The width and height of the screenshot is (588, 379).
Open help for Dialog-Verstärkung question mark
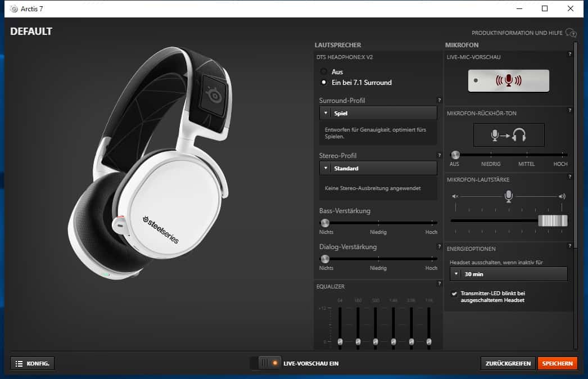pyautogui.click(x=439, y=246)
